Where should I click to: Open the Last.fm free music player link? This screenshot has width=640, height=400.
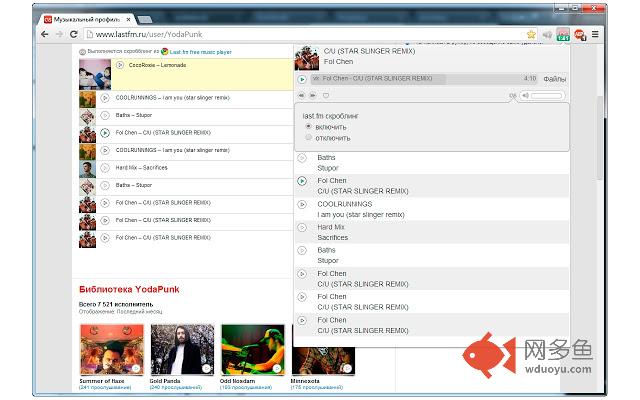pos(200,52)
